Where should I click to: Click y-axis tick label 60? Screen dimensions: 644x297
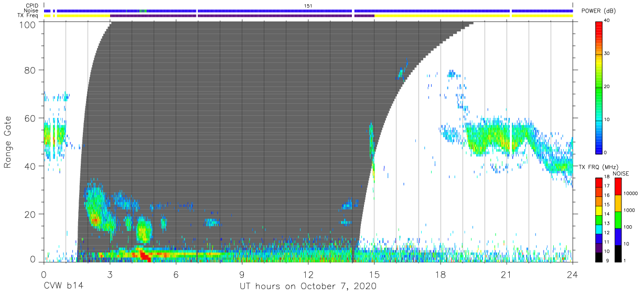click(31, 118)
